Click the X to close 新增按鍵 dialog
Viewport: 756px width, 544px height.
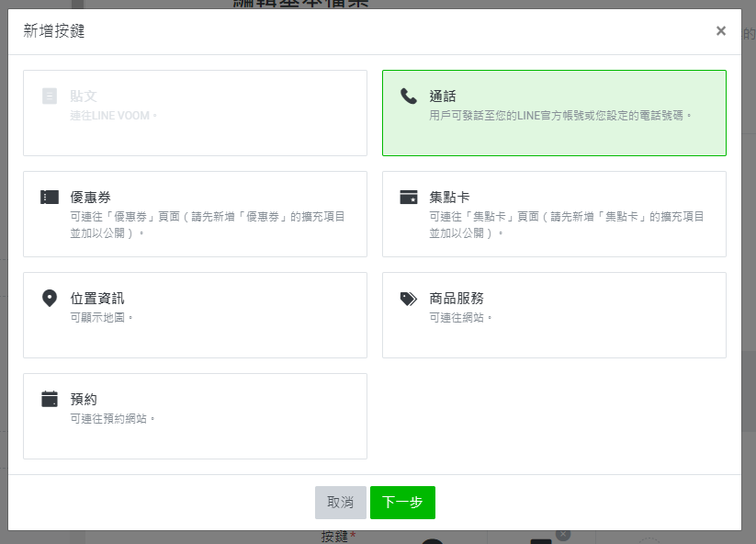tap(721, 30)
